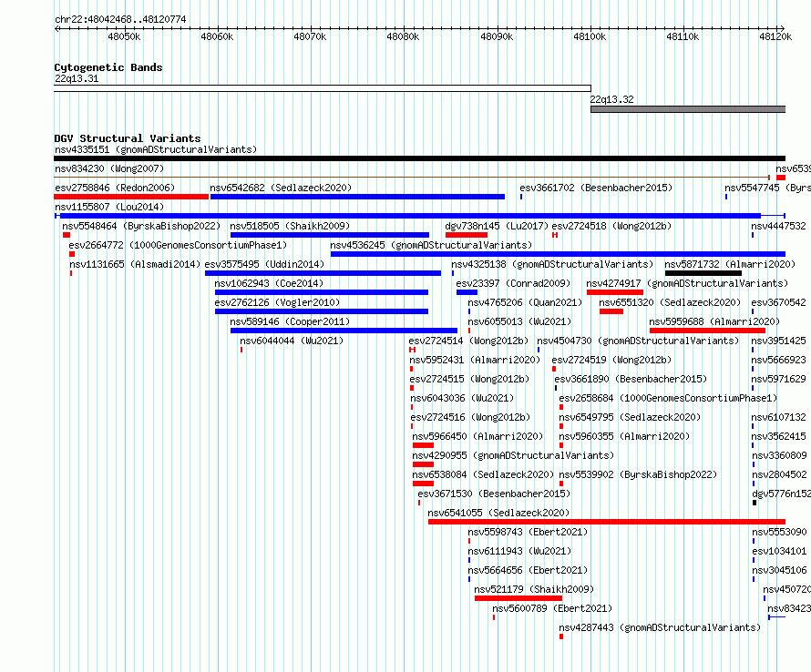
Task: Open nsv5960355 (Almarri2020) label
Action: pyautogui.click(x=624, y=437)
